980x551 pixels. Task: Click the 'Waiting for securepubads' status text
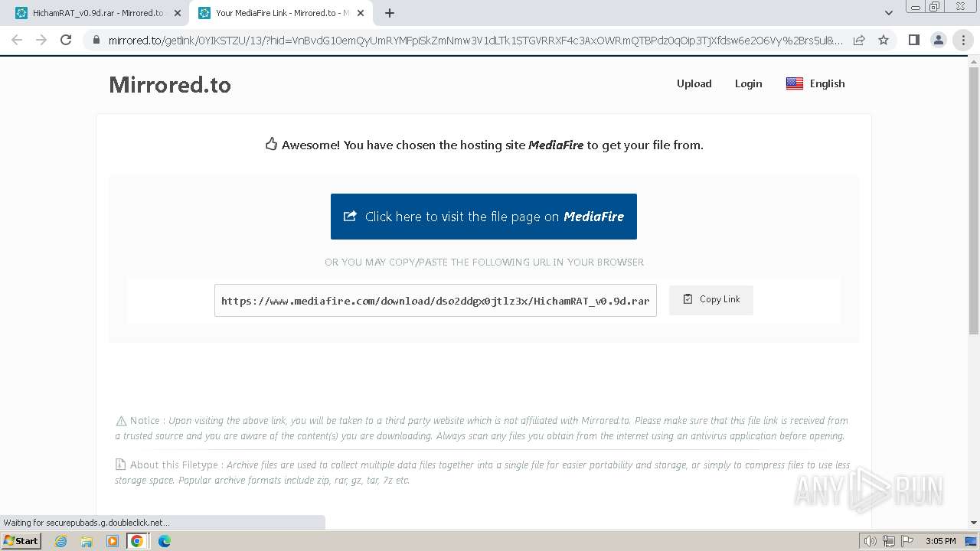coord(87,523)
